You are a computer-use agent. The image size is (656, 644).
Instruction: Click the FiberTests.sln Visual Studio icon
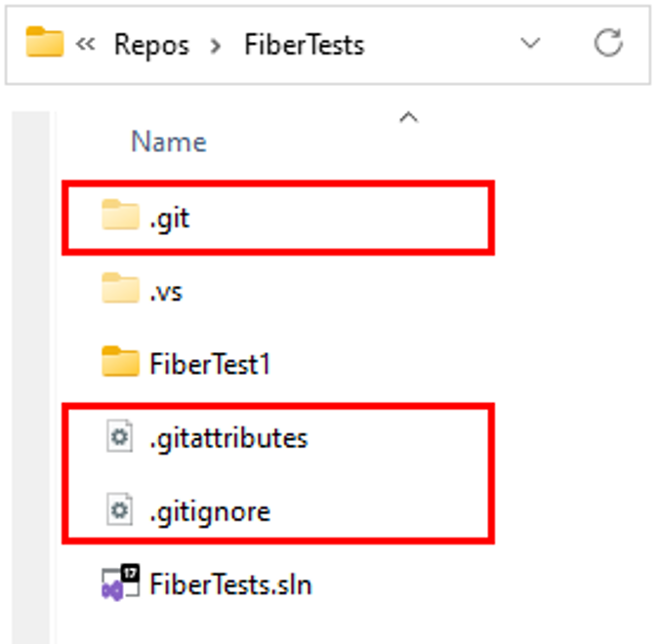click(x=120, y=583)
